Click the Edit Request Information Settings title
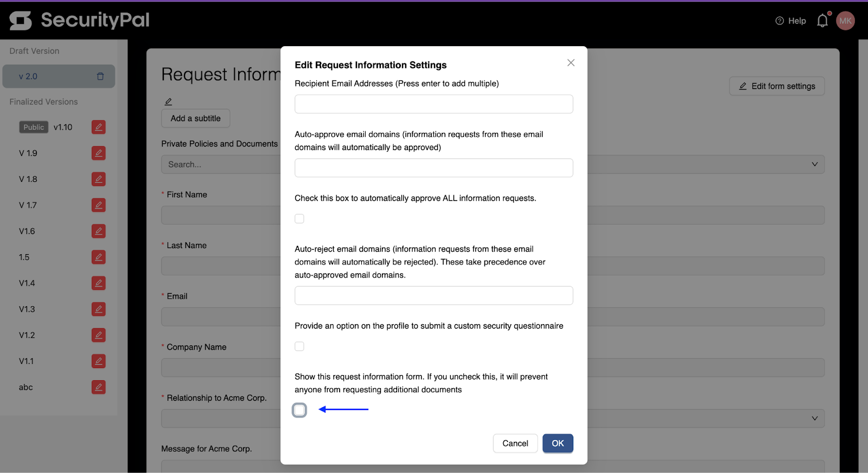The image size is (868, 473). click(x=371, y=65)
